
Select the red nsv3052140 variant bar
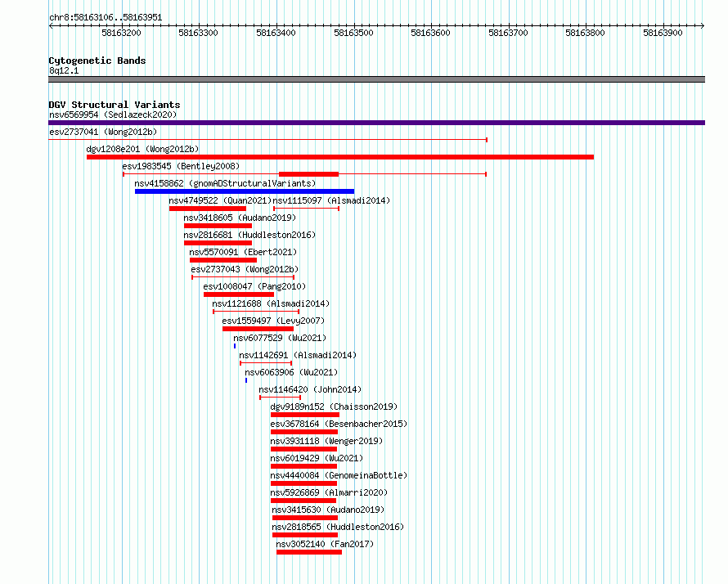[x=309, y=552]
